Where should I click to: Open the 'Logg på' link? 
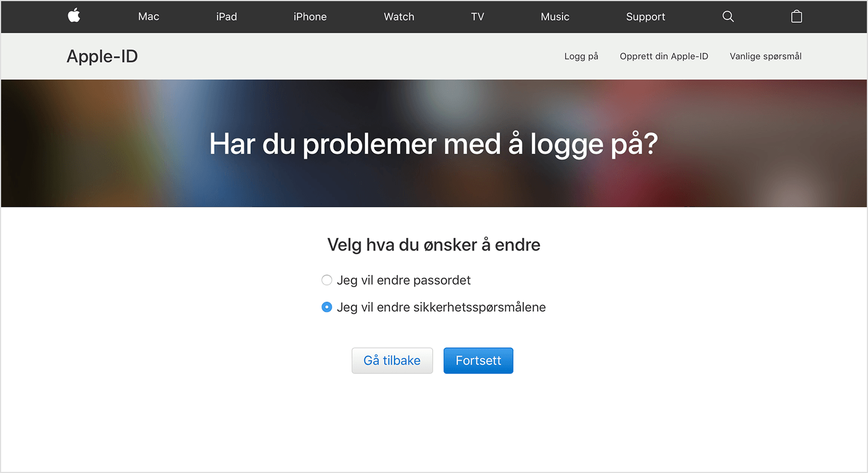pyautogui.click(x=581, y=56)
